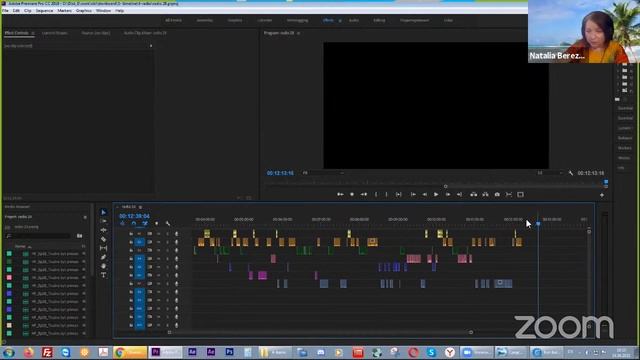Screen dimensions: 640x360
Task: Toggle insert sequences as nests button
Action: [x=122, y=224]
